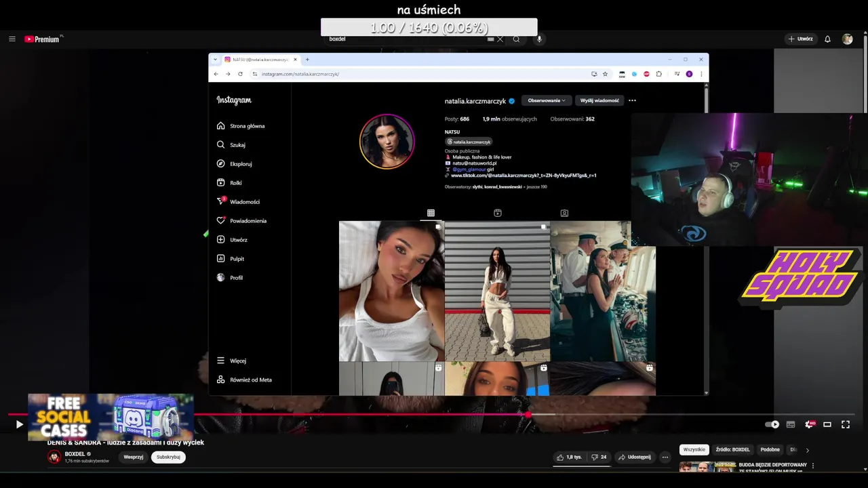Open Chrome tab search dropdown arrow
The image size is (868, 488).
[216, 60]
